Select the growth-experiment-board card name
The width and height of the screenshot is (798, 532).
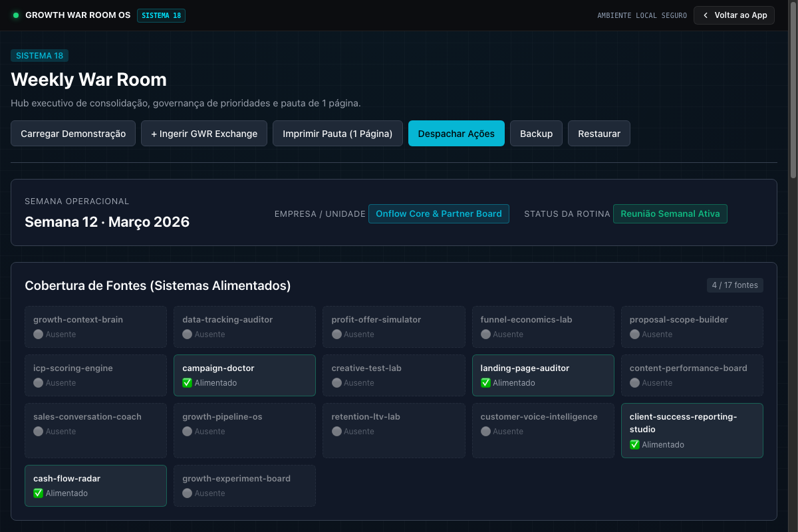(x=236, y=479)
